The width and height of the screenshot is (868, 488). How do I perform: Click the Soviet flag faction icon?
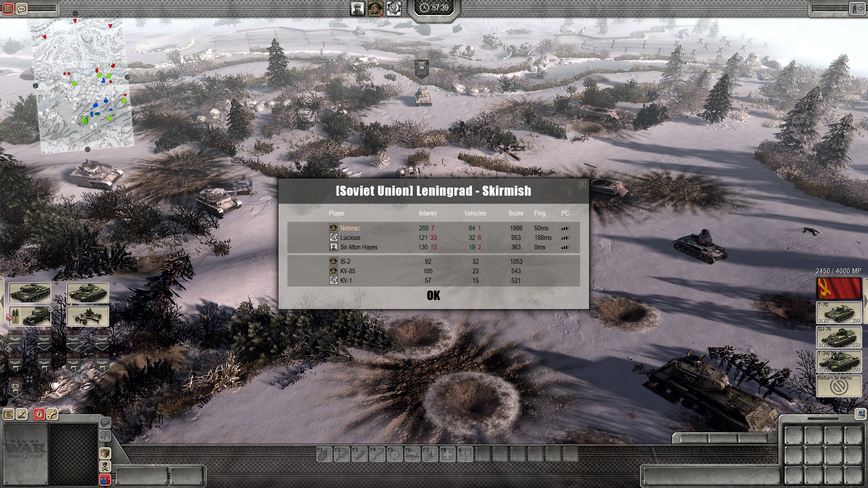click(839, 288)
